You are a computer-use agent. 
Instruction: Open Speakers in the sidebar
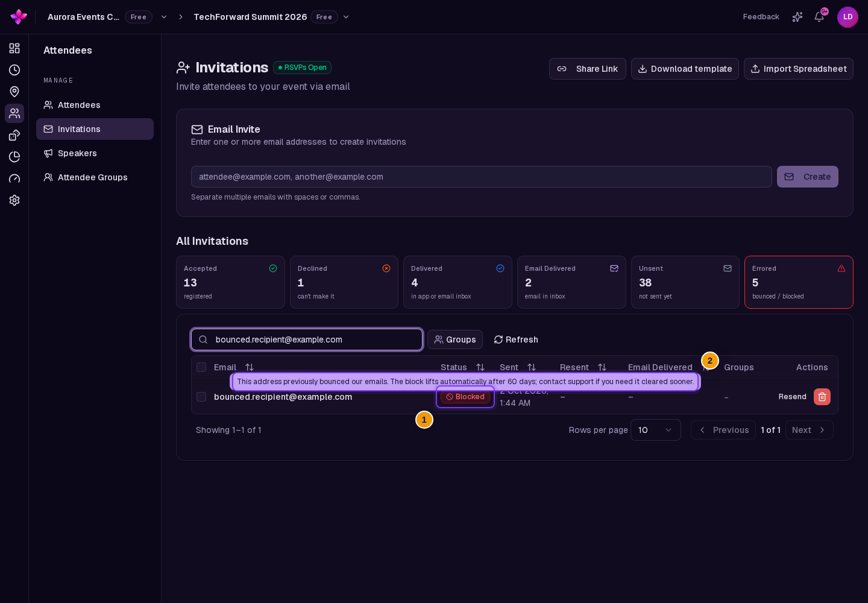coord(95,153)
